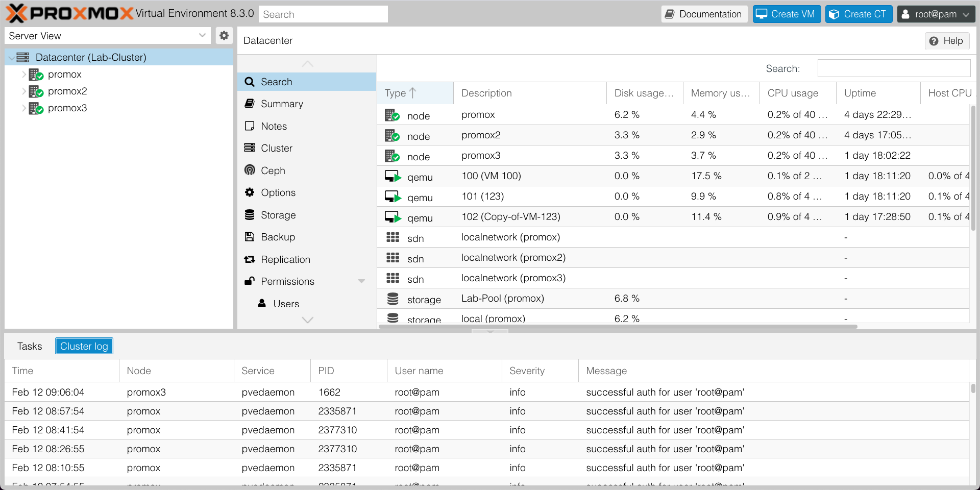Click the node icon for promox3 row

point(392,156)
